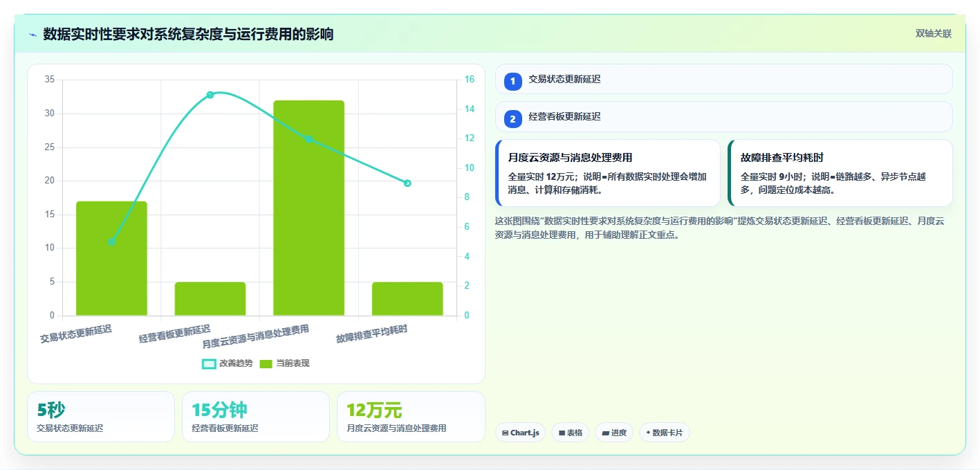The height and width of the screenshot is (470, 980).
Task: Select the Chart.js tag
Action: 520,433
